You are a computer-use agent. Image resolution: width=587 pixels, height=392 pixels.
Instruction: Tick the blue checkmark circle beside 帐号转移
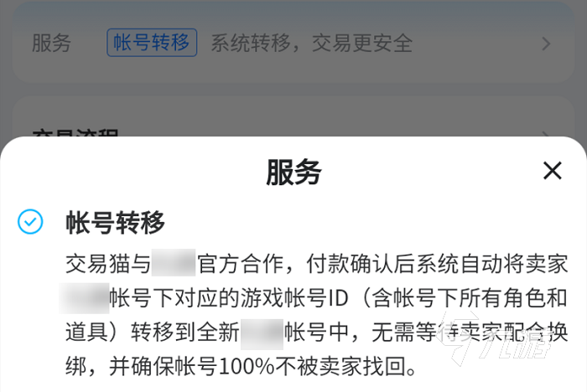(30, 222)
